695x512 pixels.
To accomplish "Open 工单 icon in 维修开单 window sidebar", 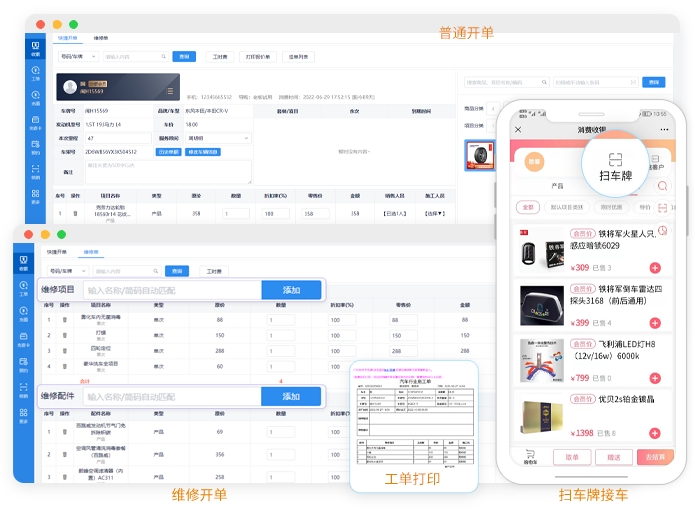I will point(23,288).
